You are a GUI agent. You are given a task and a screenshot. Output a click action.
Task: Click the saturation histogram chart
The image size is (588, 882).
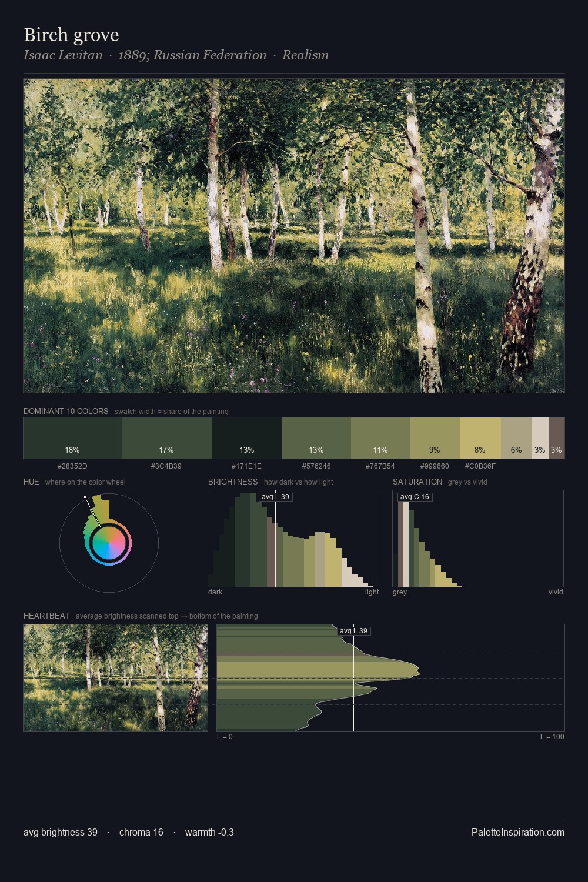(478, 539)
